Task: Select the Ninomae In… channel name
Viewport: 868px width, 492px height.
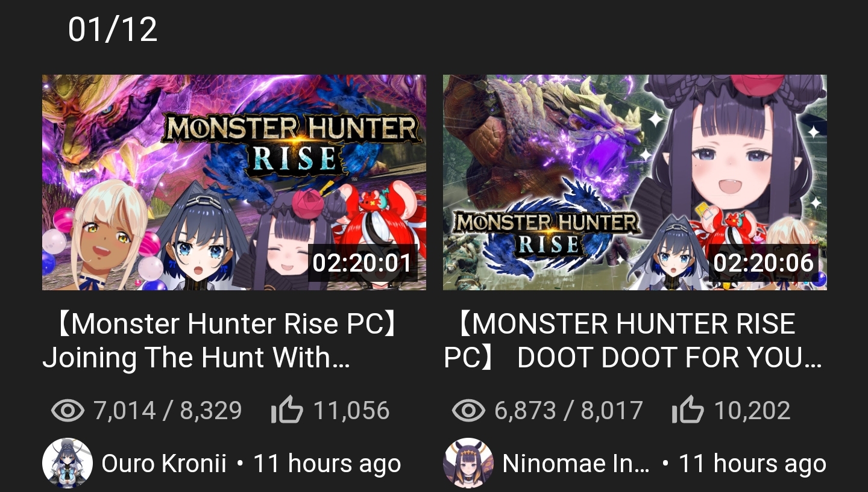Action: (x=576, y=464)
